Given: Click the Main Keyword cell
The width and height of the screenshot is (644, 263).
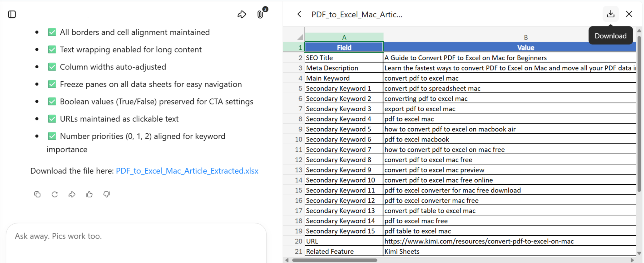Looking at the screenshot, I should click(x=344, y=78).
